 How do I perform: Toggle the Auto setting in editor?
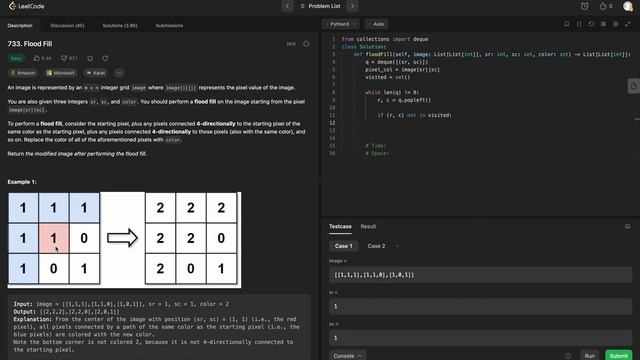pos(376,24)
